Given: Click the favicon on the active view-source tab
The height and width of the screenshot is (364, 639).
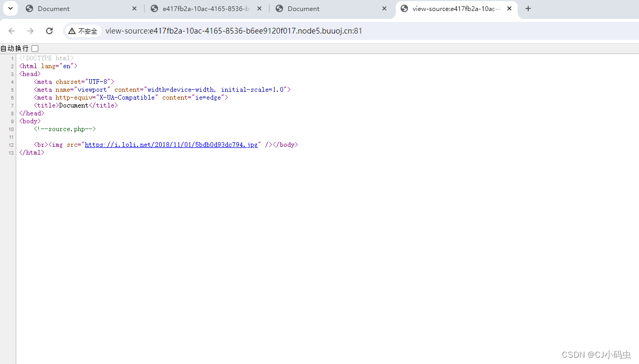Looking at the screenshot, I should [404, 8].
